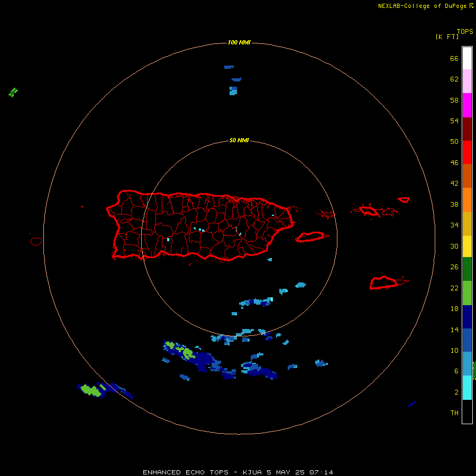Viewport: 476px width, 476px height.
Task: Click the 62 value on the legend
Action: (x=454, y=79)
